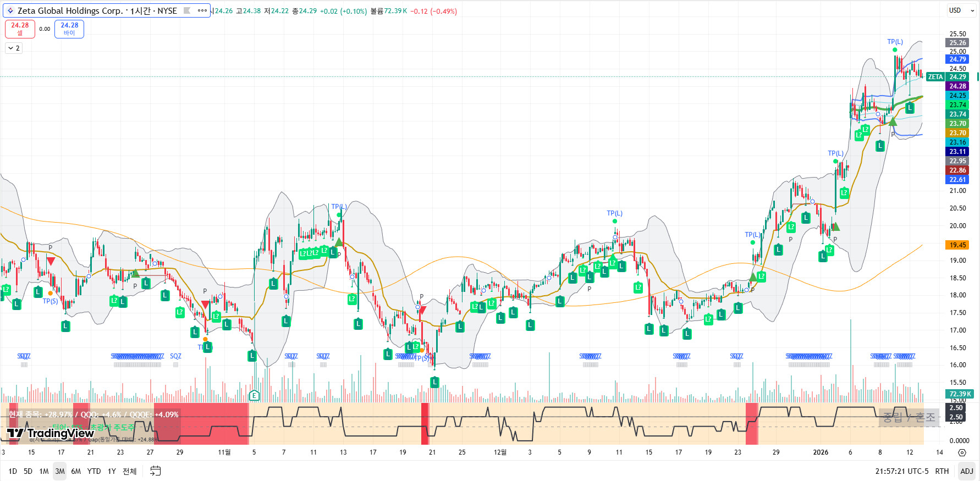Click the 22.86 dark red price label

point(957,170)
